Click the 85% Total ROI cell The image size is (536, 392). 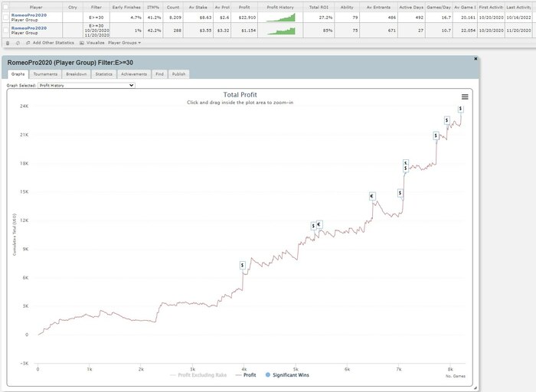tap(319, 31)
